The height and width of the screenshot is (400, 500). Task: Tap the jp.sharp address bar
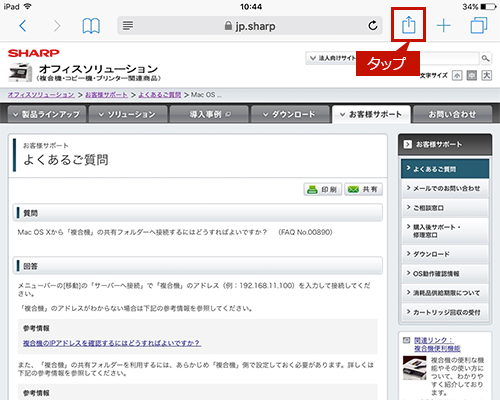[250, 26]
